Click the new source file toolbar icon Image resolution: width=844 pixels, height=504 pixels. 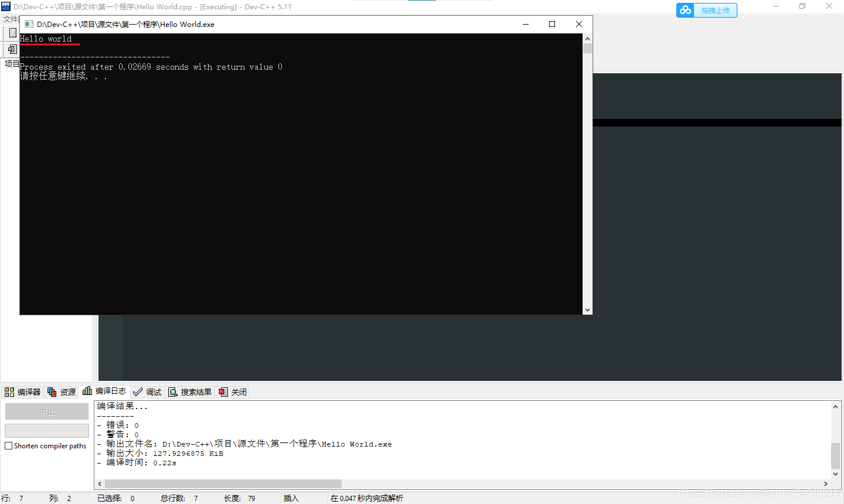[x=12, y=33]
